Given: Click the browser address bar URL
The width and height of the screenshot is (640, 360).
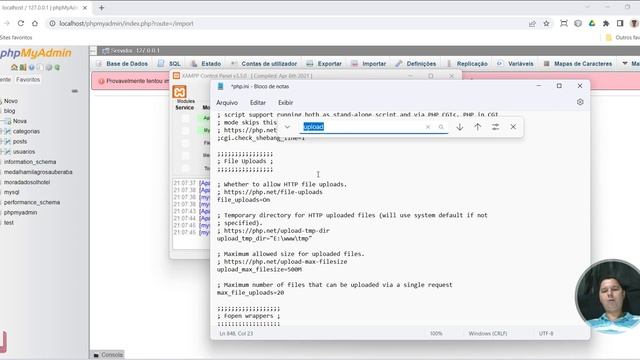Looking at the screenshot, I should [x=127, y=24].
